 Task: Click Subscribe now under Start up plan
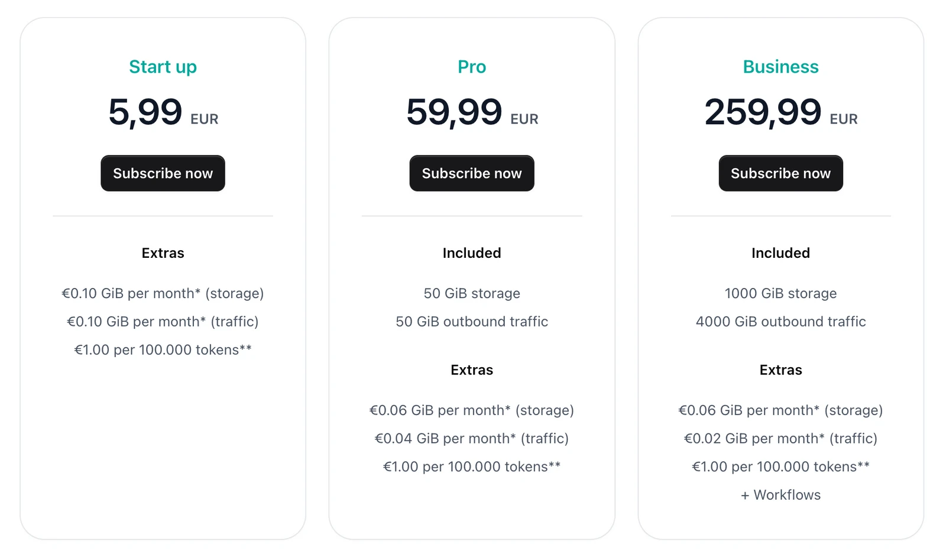(163, 173)
